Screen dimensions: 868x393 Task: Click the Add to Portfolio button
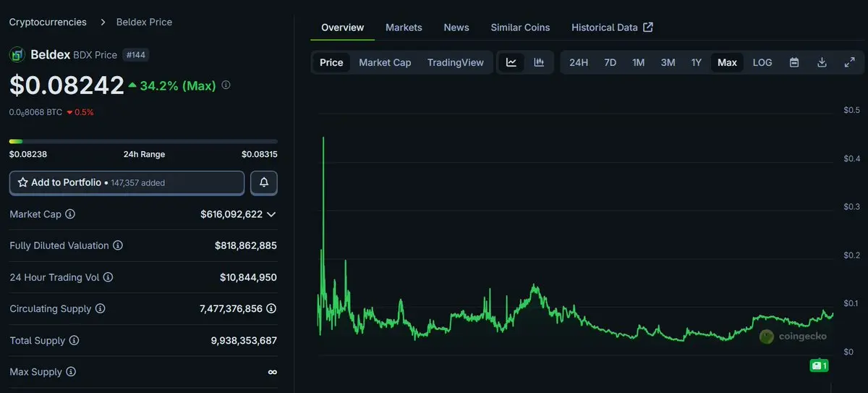[x=127, y=182]
